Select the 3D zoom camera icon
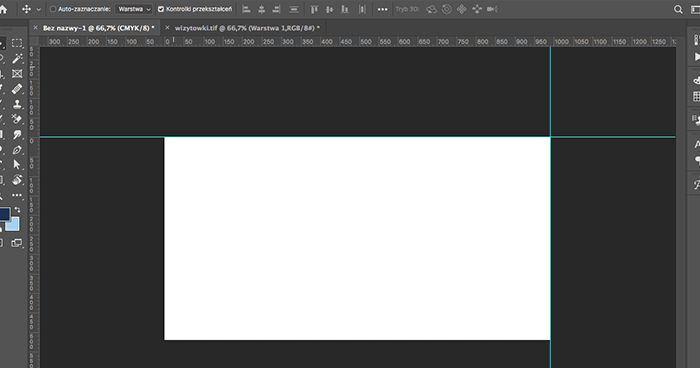 click(x=492, y=9)
